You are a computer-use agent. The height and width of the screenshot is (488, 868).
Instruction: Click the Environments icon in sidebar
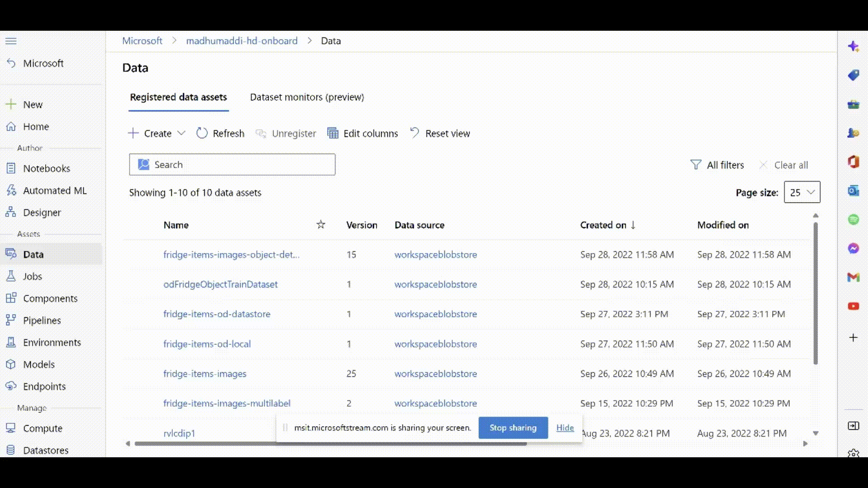[11, 342]
